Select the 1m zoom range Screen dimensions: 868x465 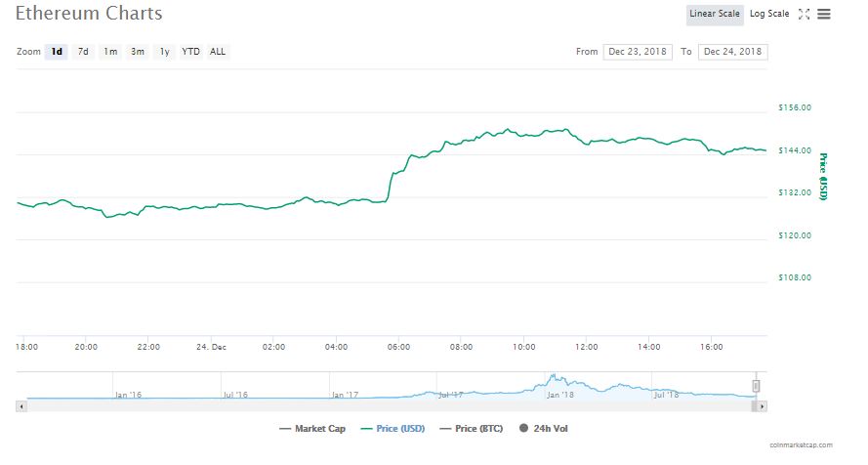pyautogui.click(x=110, y=52)
